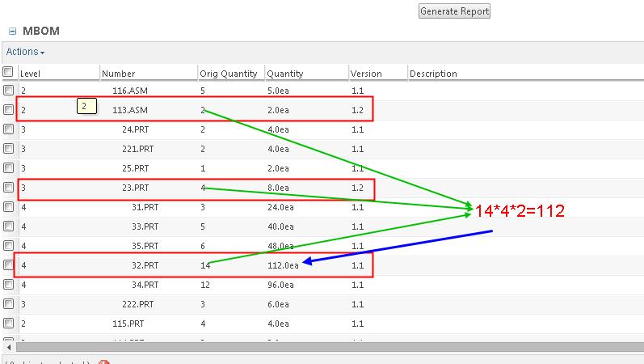
Task: Click the 112.0ea quantity value
Action: [x=283, y=265]
